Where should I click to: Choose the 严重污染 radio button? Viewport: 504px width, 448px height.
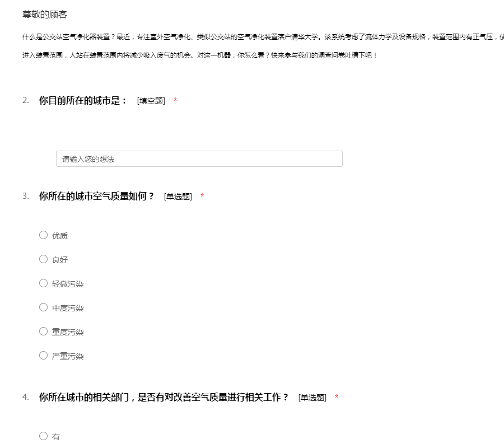(x=44, y=356)
